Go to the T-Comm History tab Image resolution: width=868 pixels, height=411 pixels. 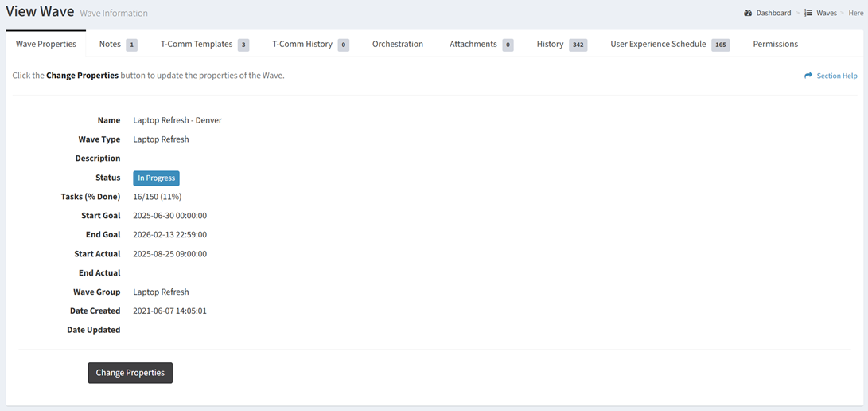(x=302, y=45)
